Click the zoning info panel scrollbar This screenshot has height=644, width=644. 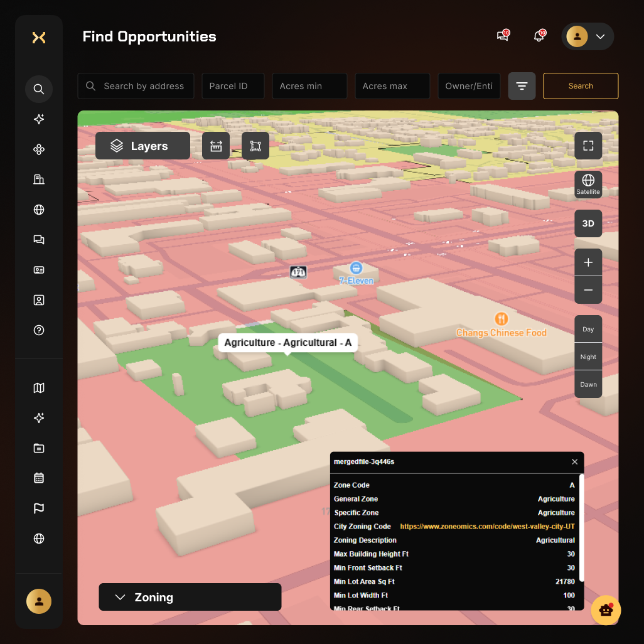coord(582,528)
